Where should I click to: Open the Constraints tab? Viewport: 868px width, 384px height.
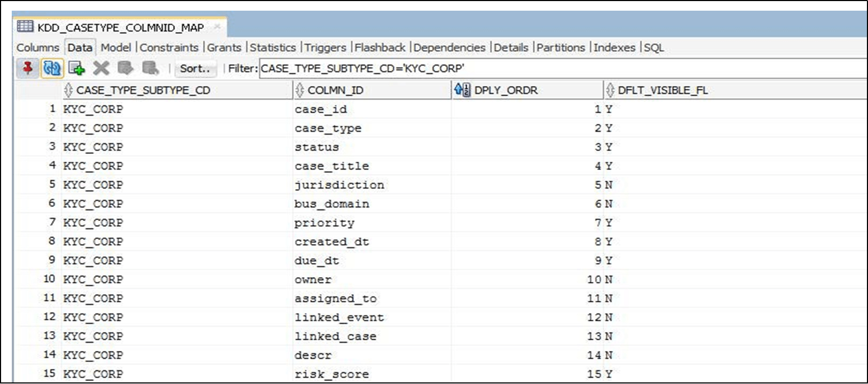pos(169,48)
